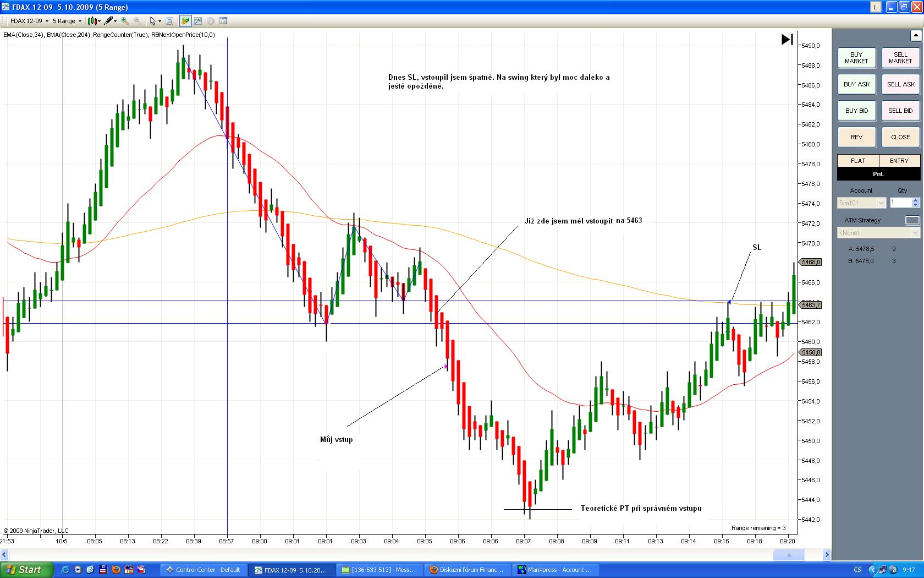The height and width of the screenshot is (578, 924).
Task: Open the Account Sim101 dropdown
Action: (x=861, y=203)
